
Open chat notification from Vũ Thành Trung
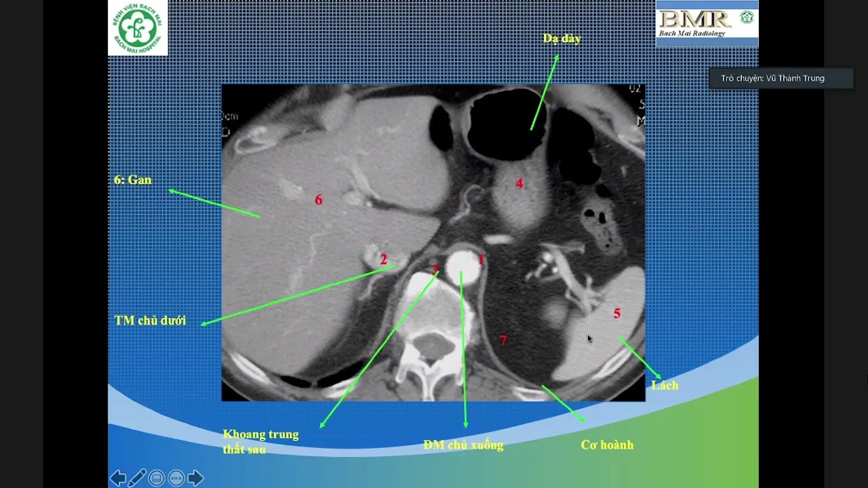[781, 79]
